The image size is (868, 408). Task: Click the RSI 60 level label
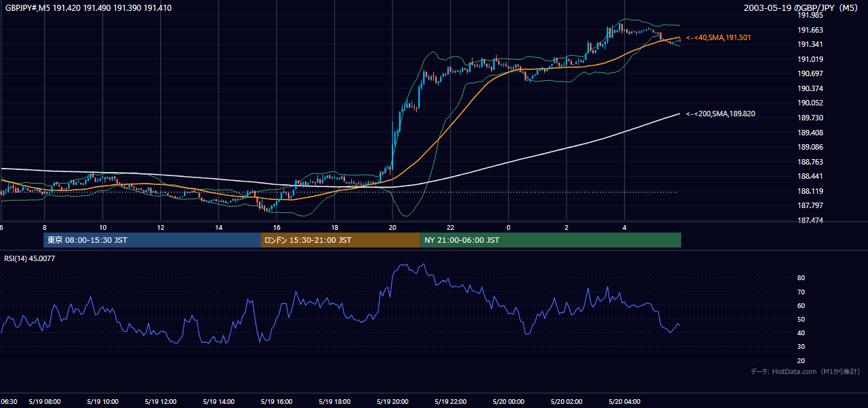point(801,305)
